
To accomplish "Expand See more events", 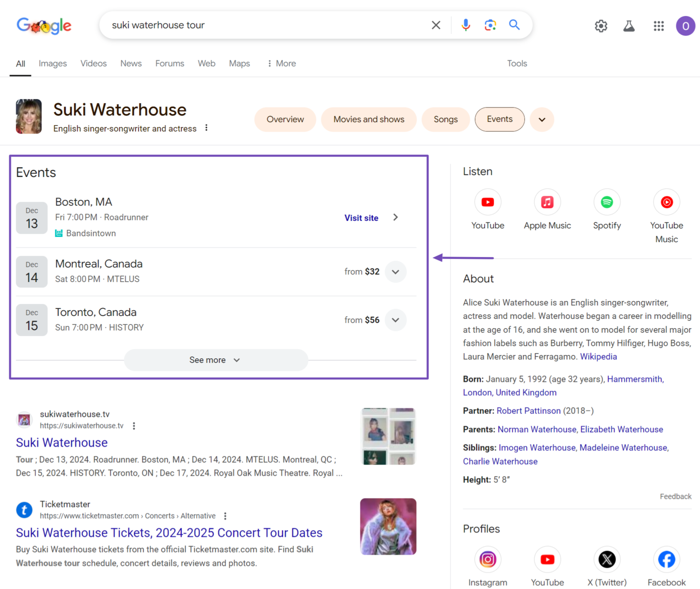I will pos(215,360).
